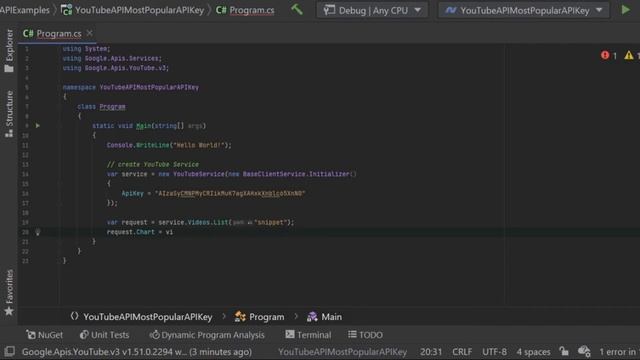
Task: Click YouTubeAPIMostPopularAPIKey namespace in bottom breadcrumb
Action: [141, 317]
